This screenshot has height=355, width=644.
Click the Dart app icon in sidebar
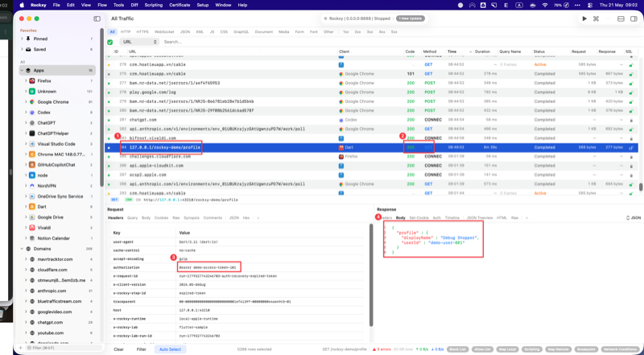(32, 207)
